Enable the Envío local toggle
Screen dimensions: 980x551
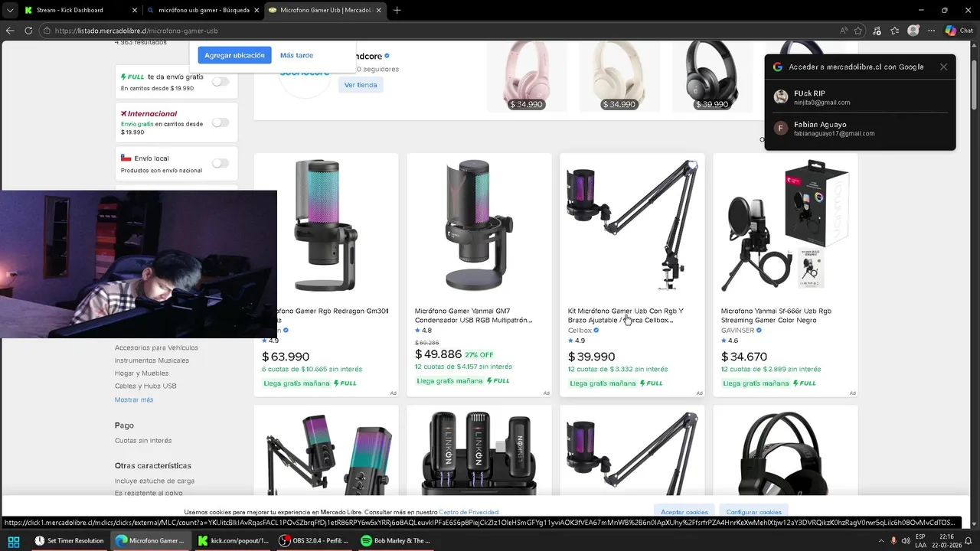click(x=220, y=163)
